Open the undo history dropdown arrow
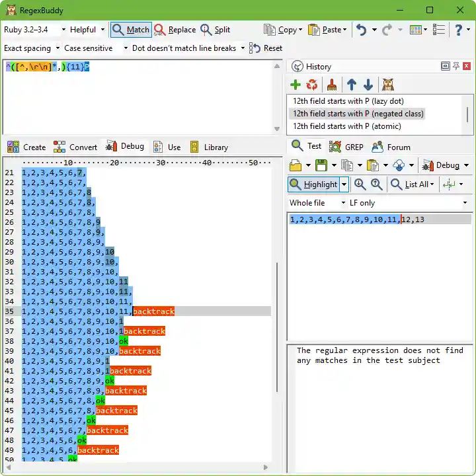 pos(375,30)
